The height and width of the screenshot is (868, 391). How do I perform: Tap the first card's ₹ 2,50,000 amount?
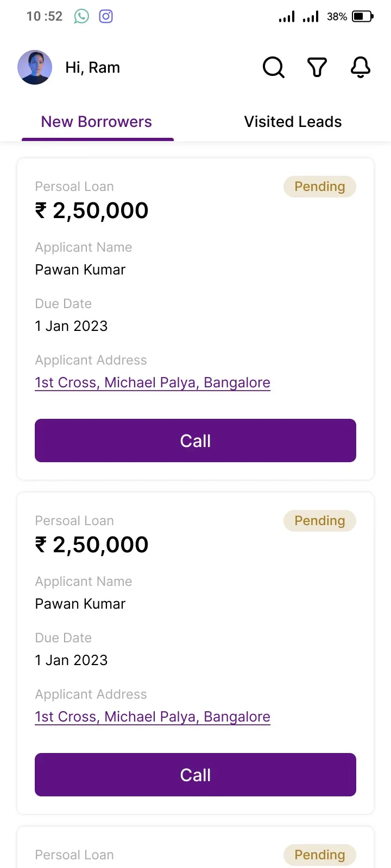[92, 210]
